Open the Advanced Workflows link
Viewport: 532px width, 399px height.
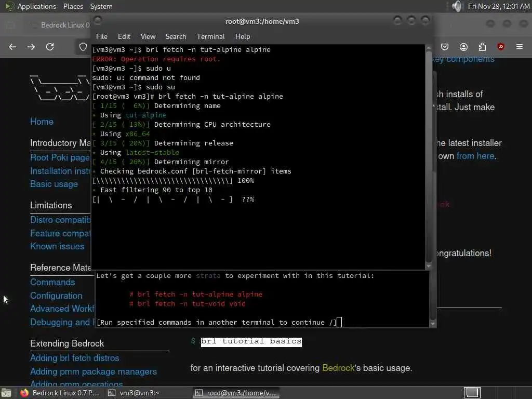coord(62,309)
